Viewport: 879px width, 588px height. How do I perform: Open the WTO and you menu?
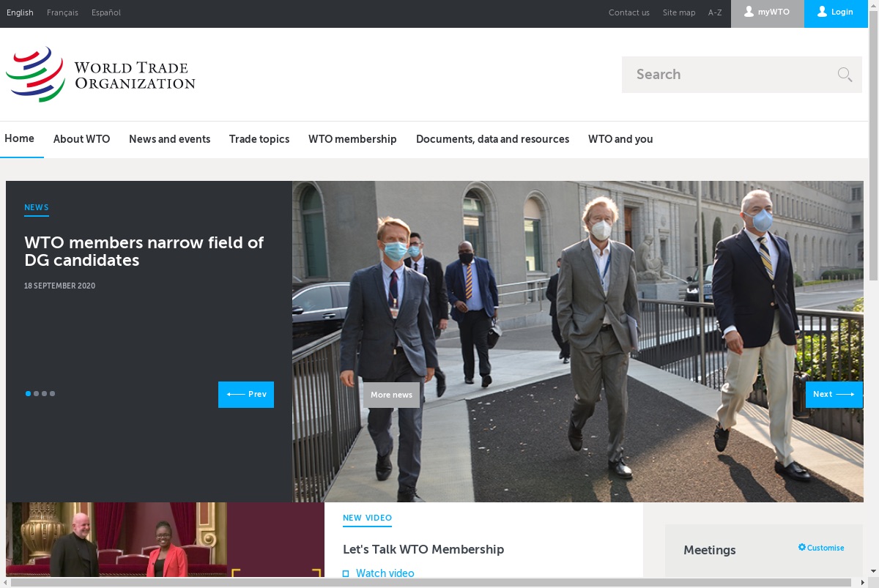[620, 139]
